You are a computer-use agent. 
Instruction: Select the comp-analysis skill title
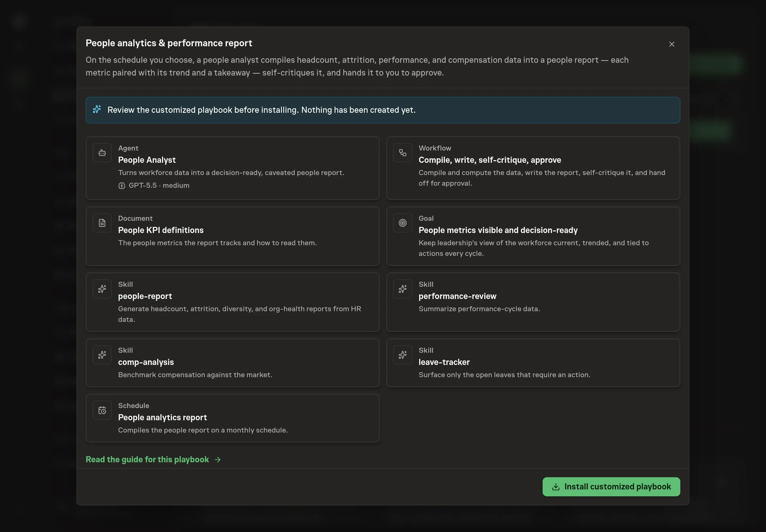pyautogui.click(x=146, y=362)
